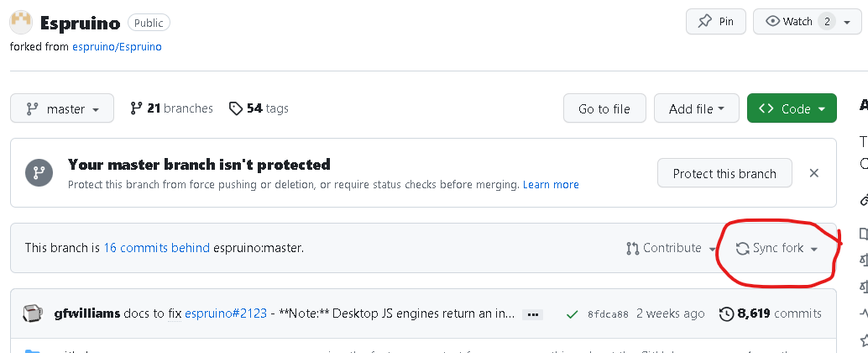
Task: Click the '2 weeks ago' timestamp
Action: point(671,313)
